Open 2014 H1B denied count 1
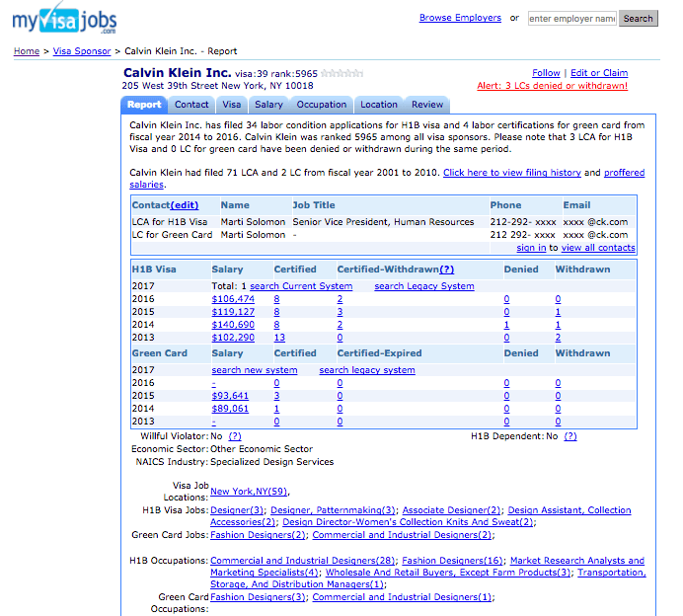 pyautogui.click(x=506, y=325)
